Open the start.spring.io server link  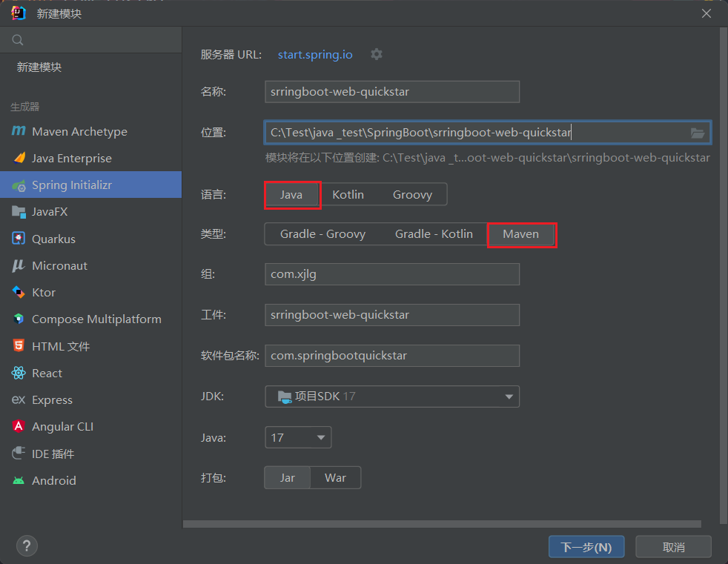[315, 54]
